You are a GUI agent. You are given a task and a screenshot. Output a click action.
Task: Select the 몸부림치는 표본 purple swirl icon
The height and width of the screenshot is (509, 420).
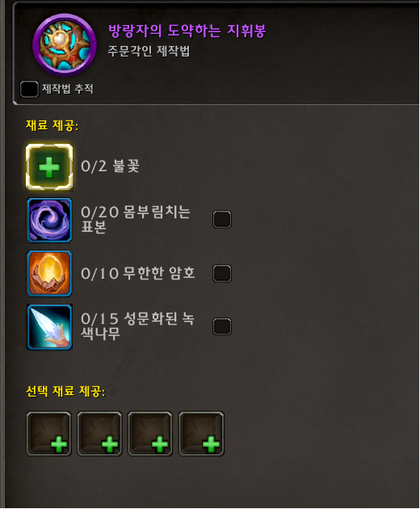[49, 220]
